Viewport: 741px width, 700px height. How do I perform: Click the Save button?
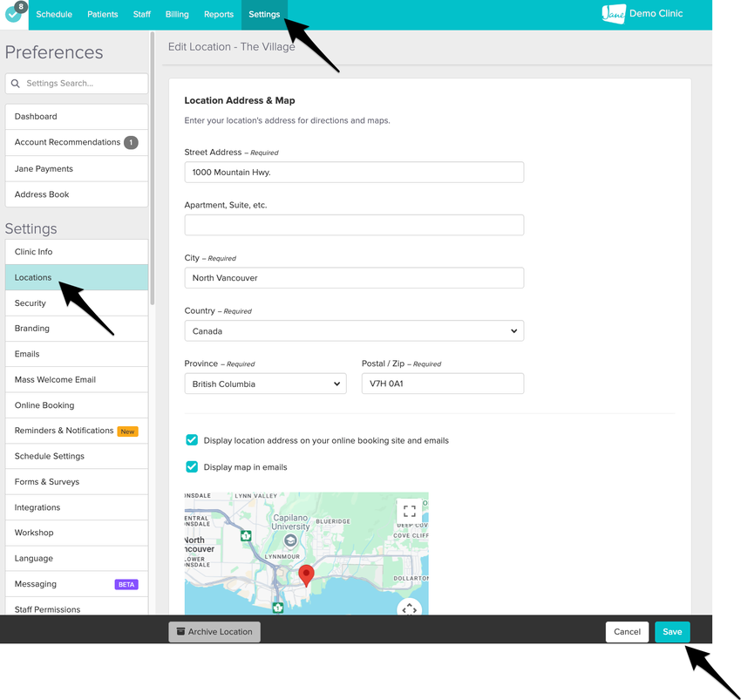click(x=672, y=632)
